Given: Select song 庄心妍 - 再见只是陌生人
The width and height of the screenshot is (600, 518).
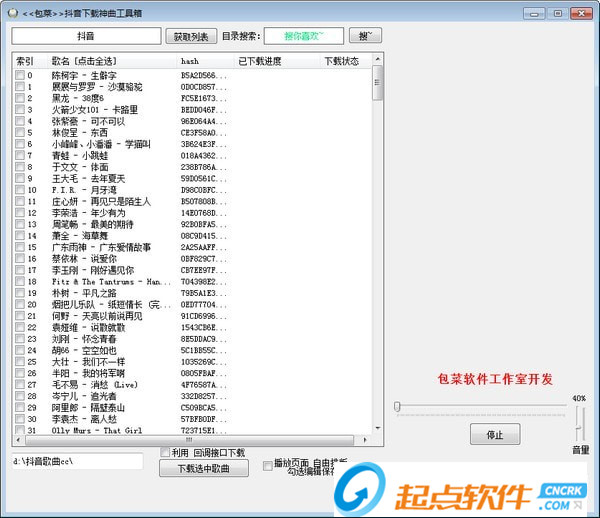Looking at the screenshot, I should coord(101,202).
